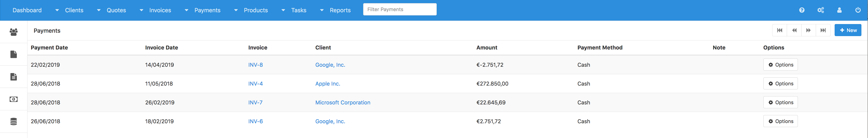Image resolution: width=868 pixels, height=138 pixels.
Task: Log out using the power icon
Action: coord(858,10)
